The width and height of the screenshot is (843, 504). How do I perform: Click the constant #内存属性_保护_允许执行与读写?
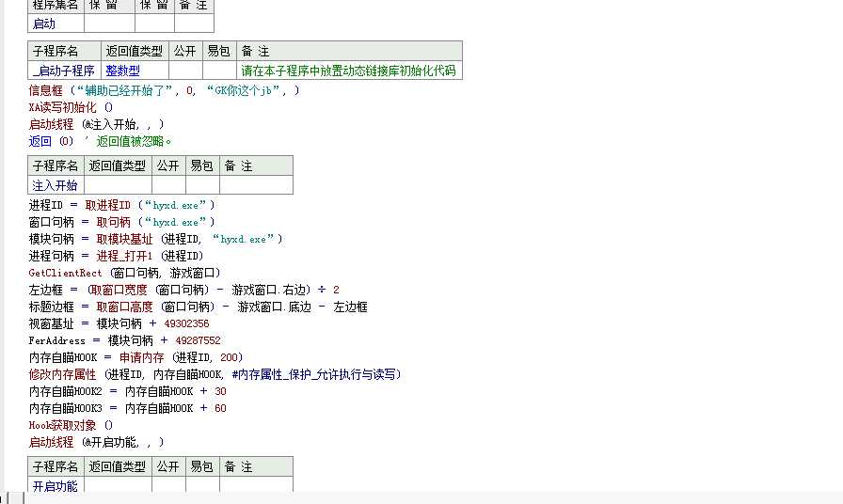[313, 374]
